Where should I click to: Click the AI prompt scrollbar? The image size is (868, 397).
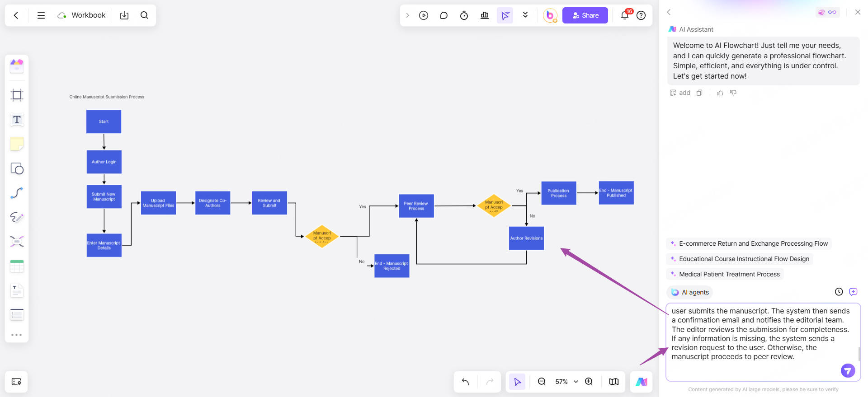click(859, 353)
